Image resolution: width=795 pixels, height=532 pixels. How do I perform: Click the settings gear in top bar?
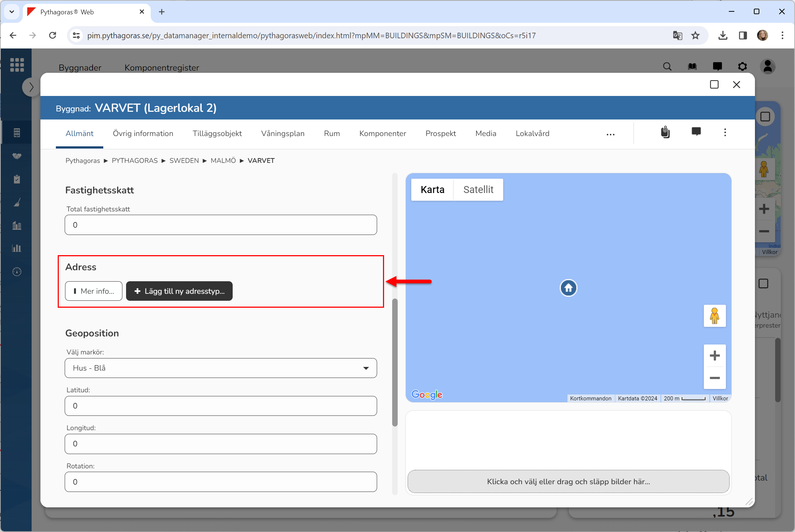pyautogui.click(x=742, y=67)
